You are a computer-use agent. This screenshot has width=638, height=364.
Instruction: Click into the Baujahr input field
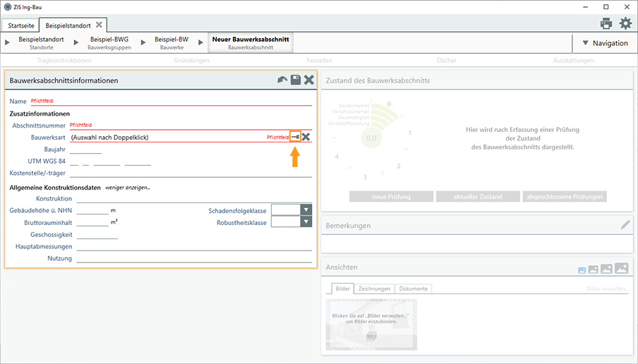click(86, 150)
